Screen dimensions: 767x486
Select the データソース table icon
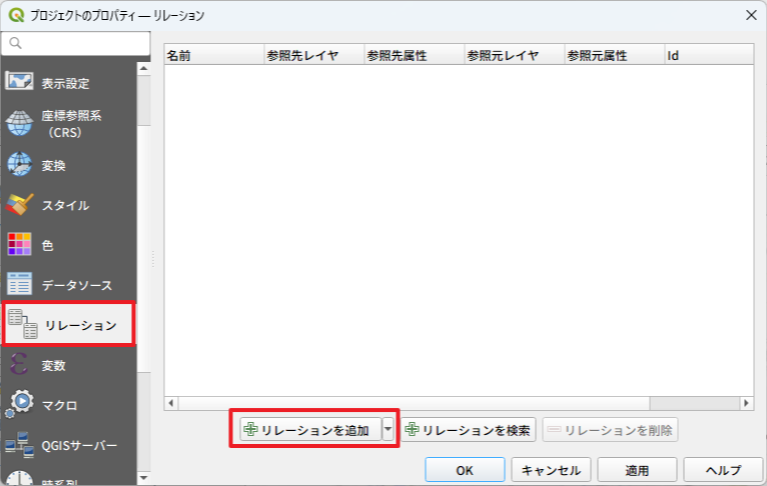click(x=20, y=285)
